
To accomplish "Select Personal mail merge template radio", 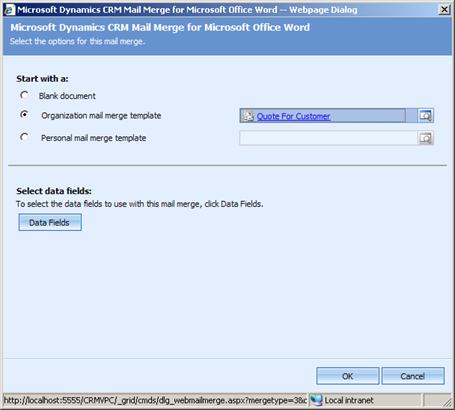I will 24,137.
